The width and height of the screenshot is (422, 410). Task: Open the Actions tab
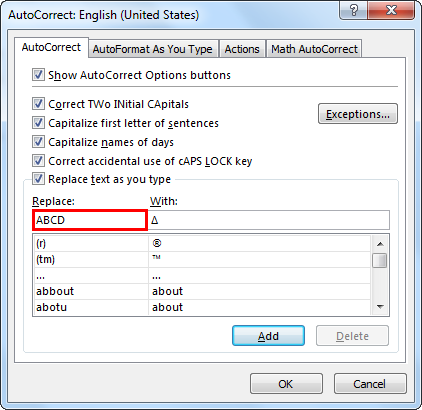pyautogui.click(x=242, y=49)
